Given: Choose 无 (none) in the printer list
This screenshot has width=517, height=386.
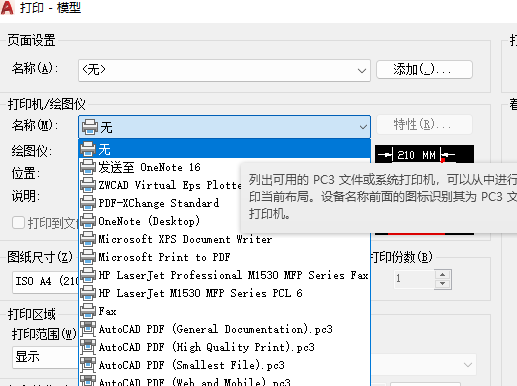Looking at the screenshot, I should click(x=224, y=149).
